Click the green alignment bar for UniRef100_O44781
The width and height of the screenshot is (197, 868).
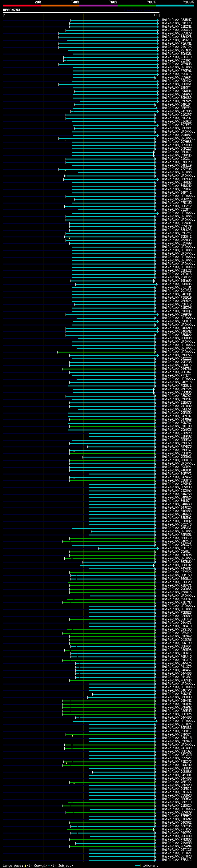coord(109,369)
